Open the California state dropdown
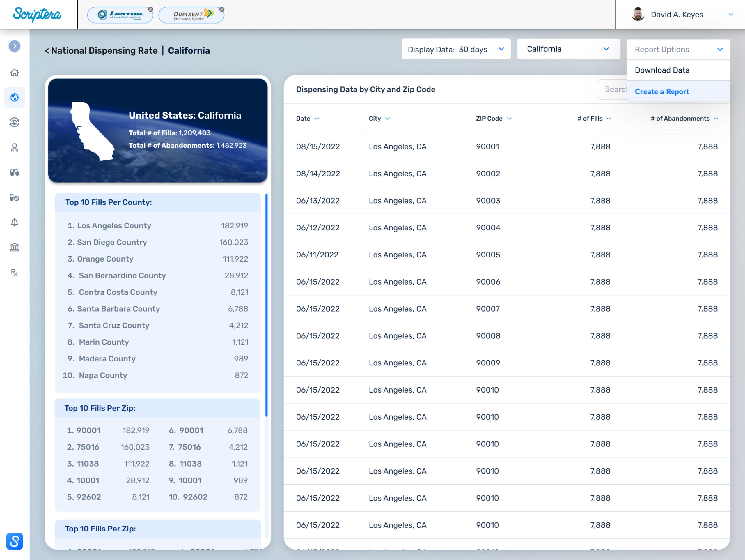Screen dimensions: 745x560 click(568, 49)
